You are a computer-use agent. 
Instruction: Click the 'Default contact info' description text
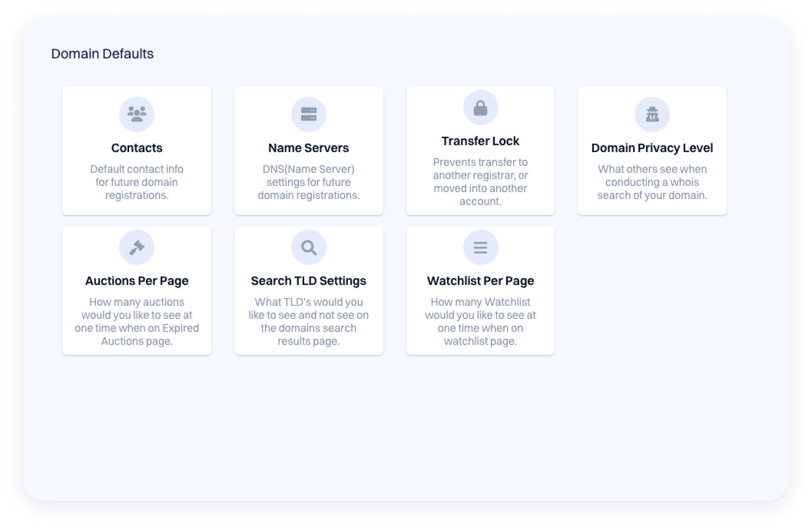pyautogui.click(x=137, y=182)
